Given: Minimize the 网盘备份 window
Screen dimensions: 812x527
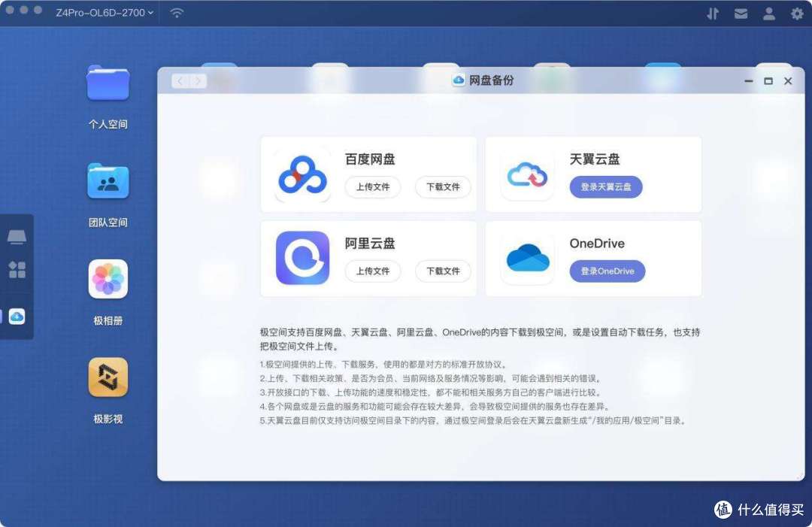Looking at the screenshot, I should [748, 80].
